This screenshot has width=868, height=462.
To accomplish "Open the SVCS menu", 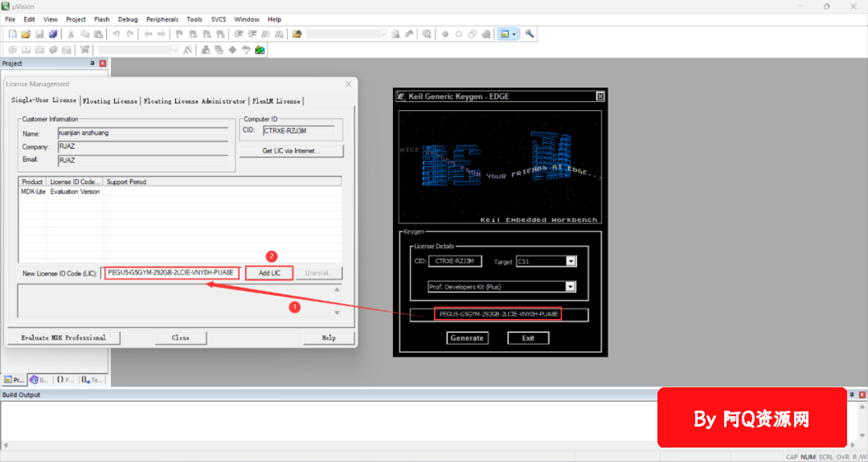I will click(218, 19).
